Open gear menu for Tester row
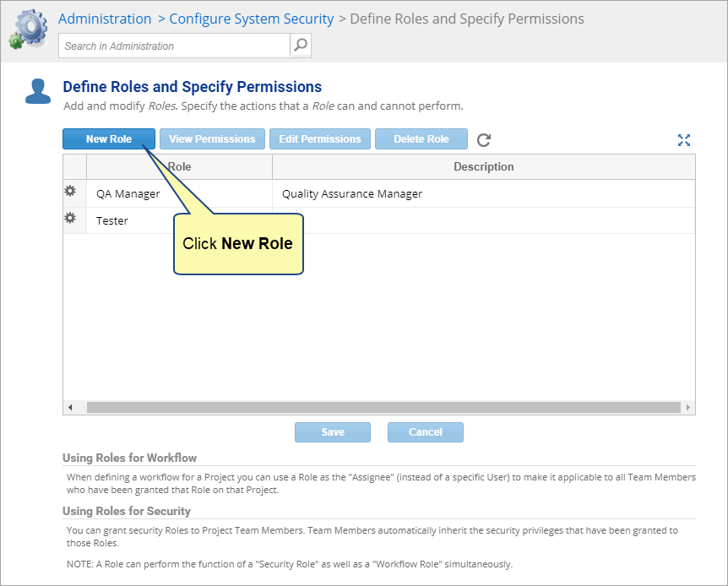Image resolution: width=728 pixels, height=586 pixels. (x=70, y=218)
